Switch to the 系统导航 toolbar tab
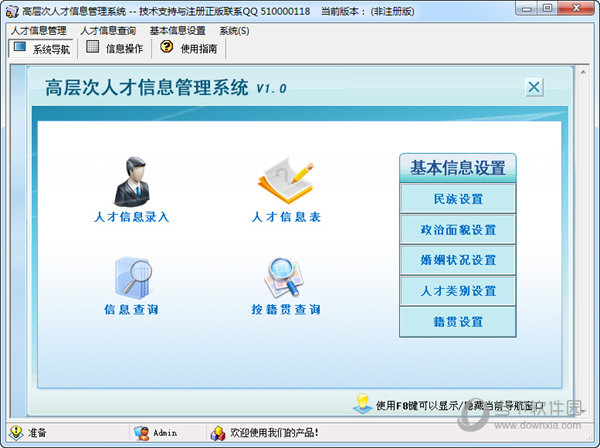 pos(41,49)
